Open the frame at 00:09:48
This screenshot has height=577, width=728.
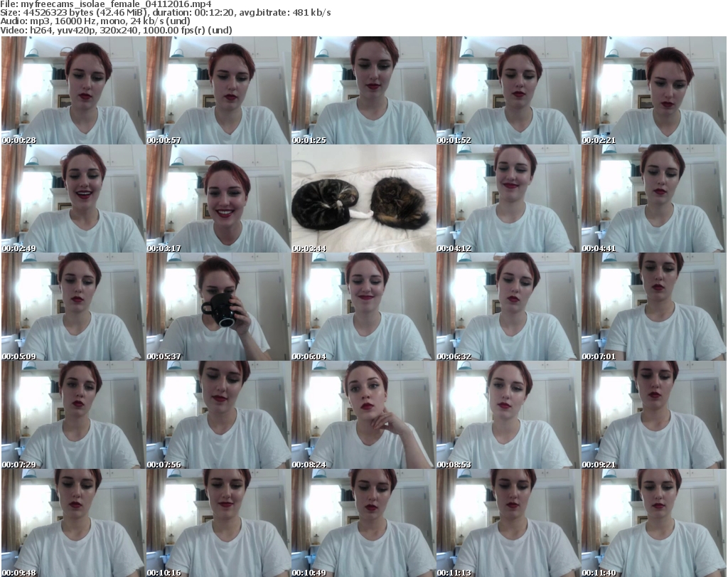(x=73, y=523)
